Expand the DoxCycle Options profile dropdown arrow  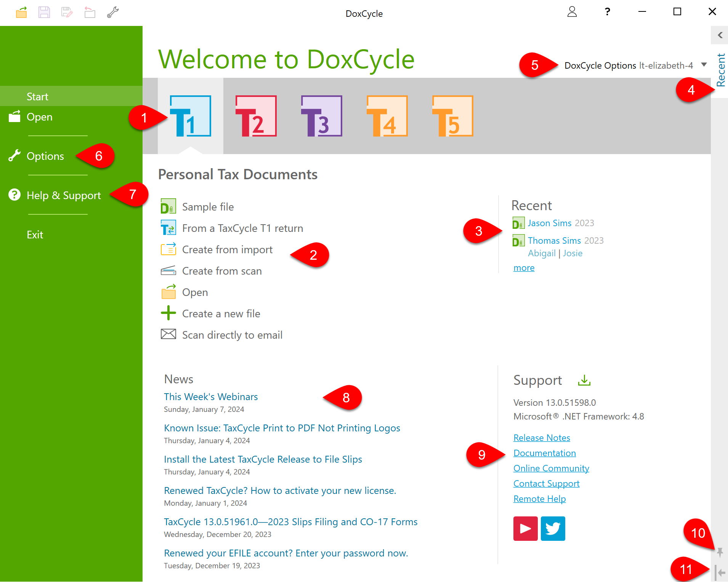[x=704, y=65]
